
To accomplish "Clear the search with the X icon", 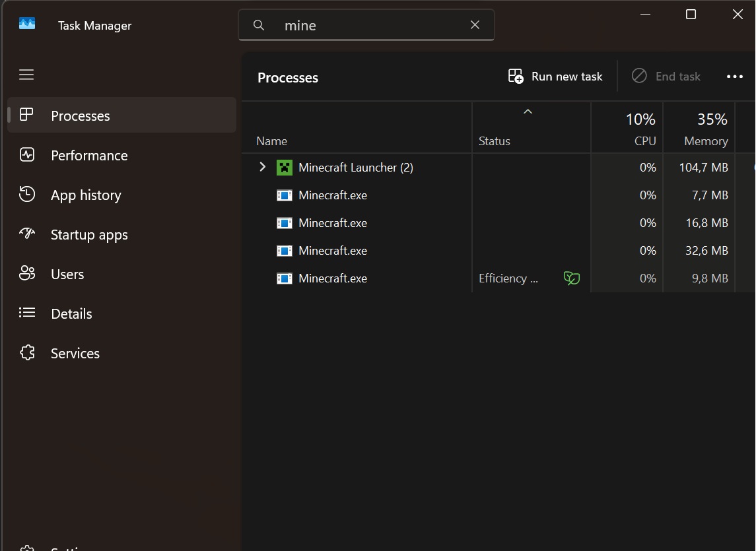I will (x=475, y=25).
